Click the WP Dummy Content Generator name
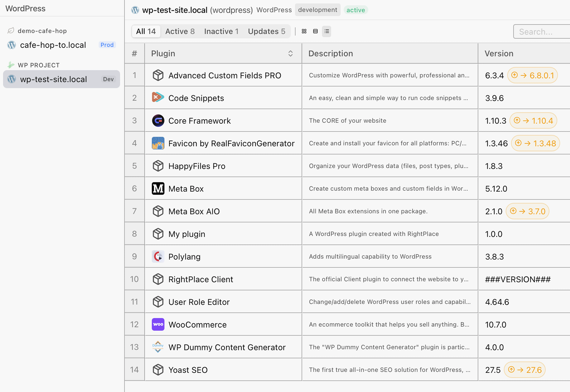Viewport: 570px width, 392px height. 227,347
